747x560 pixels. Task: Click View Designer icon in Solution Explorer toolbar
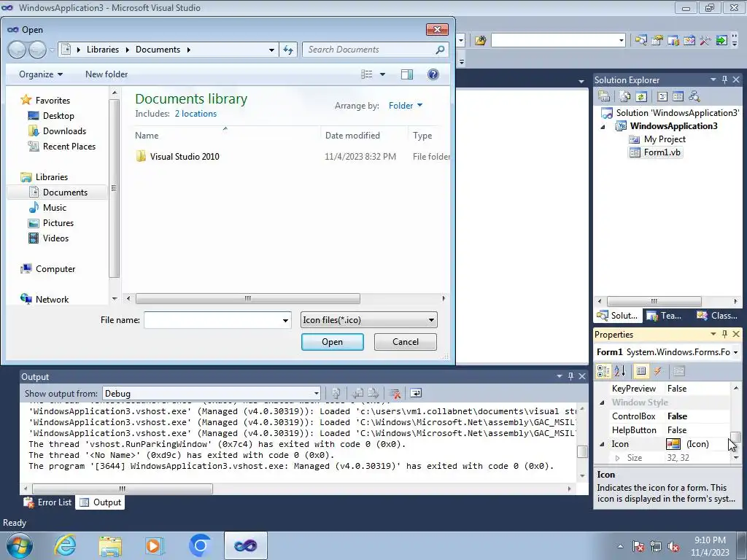(678, 96)
